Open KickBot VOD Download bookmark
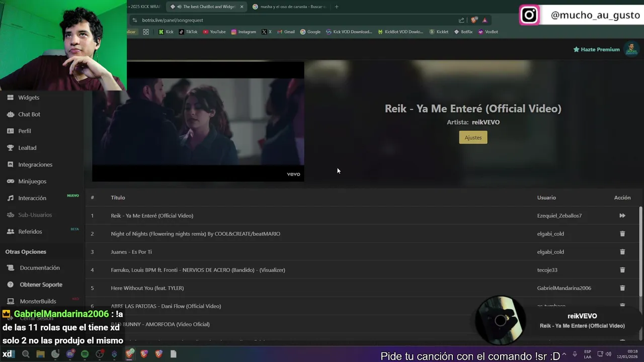Image resolution: width=644 pixels, height=362 pixels. click(x=400, y=32)
